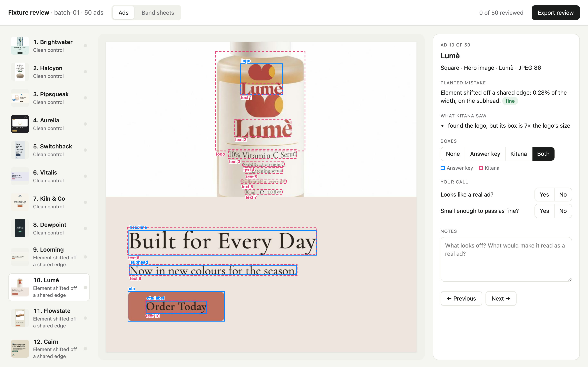Switch to the Band sheets tab
588x367 pixels.
(x=158, y=13)
